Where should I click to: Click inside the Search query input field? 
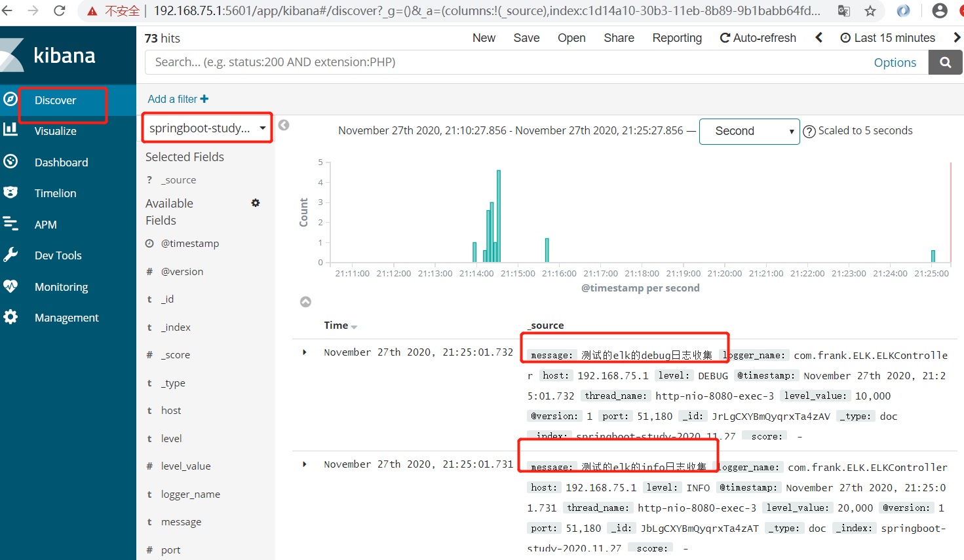459,62
